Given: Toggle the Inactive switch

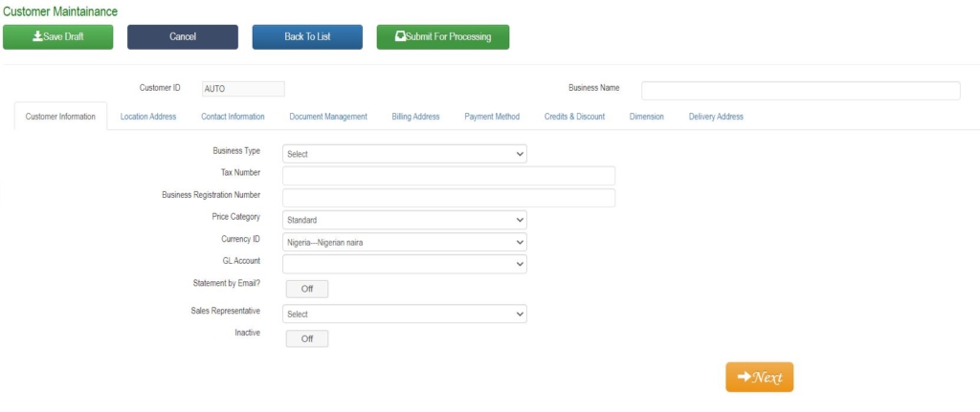Looking at the screenshot, I should point(307,339).
